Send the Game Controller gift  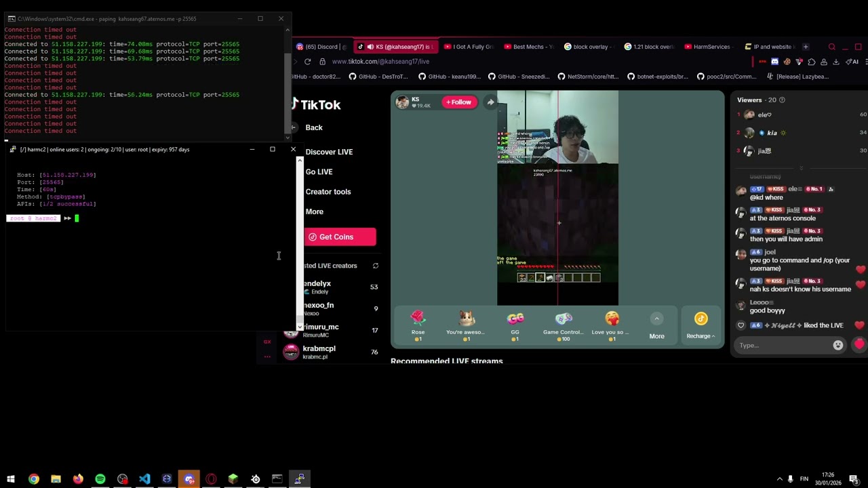[563, 325]
